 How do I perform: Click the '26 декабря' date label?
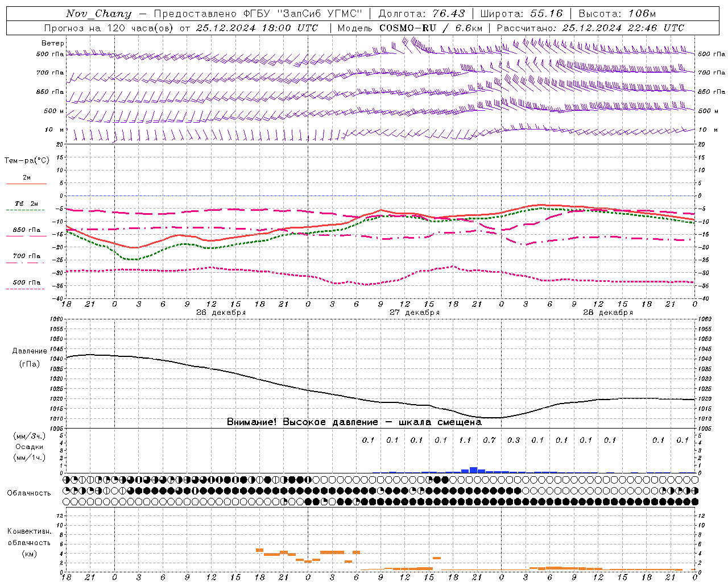pos(221,313)
